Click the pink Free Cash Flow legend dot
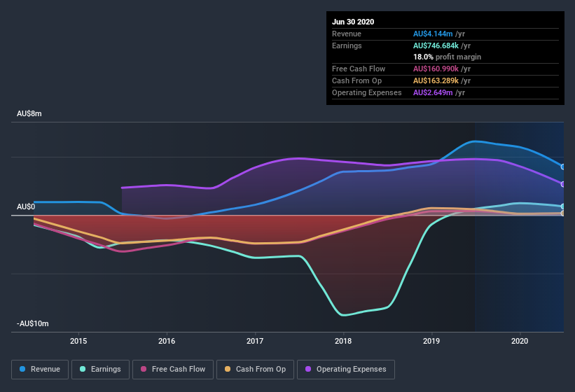 coord(144,369)
